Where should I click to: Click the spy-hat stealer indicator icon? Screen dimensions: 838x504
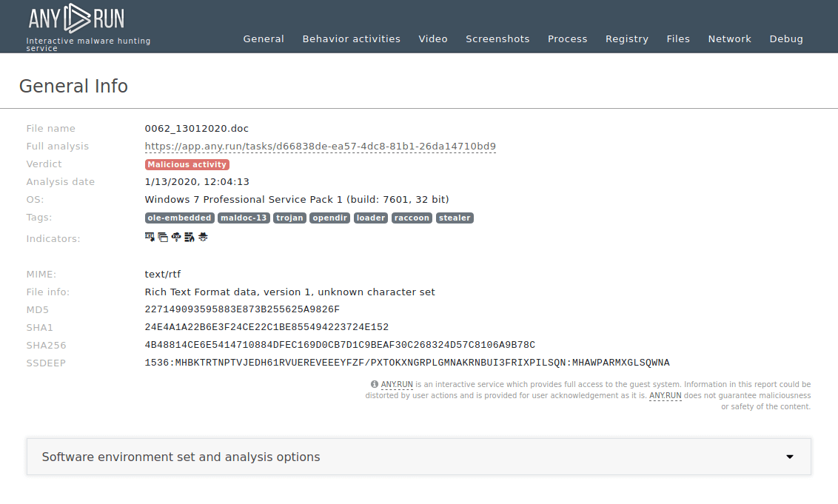pyautogui.click(x=203, y=237)
